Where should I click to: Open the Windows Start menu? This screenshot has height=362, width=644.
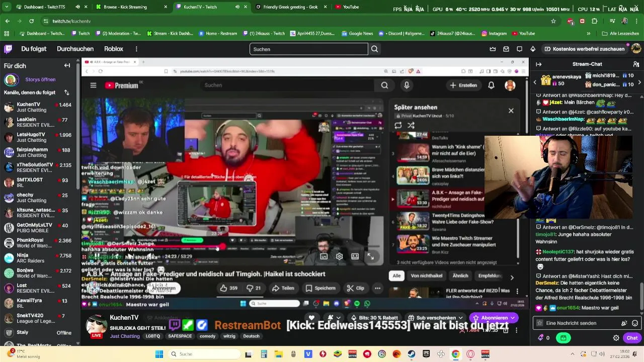click(x=159, y=354)
